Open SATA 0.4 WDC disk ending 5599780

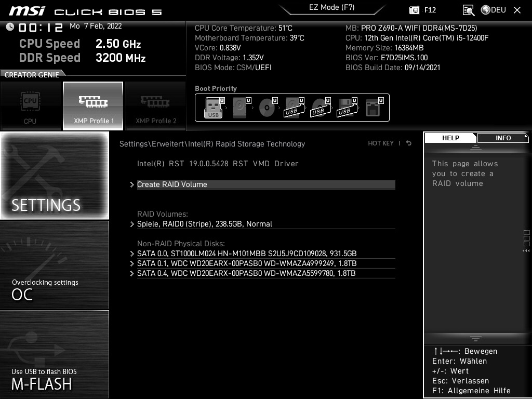tap(266, 273)
